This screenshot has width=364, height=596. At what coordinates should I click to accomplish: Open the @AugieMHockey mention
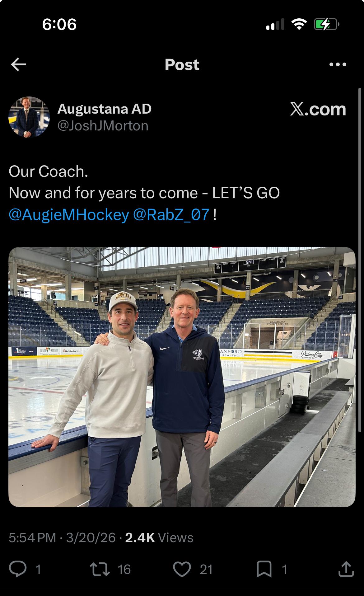pos(69,215)
